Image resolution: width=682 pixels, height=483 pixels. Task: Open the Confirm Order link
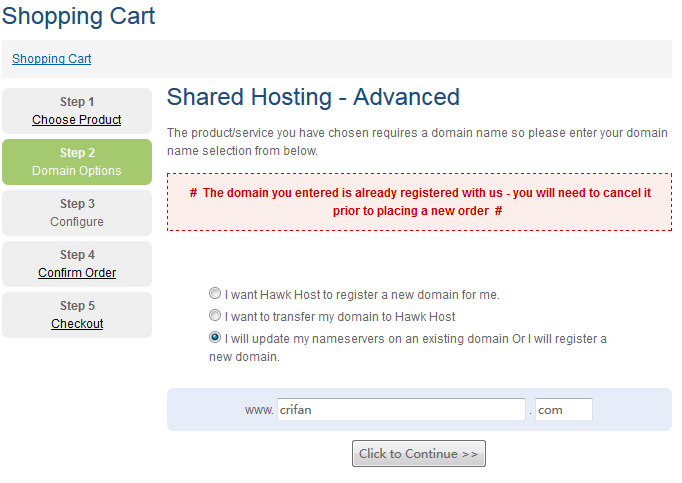coord(77,273)
